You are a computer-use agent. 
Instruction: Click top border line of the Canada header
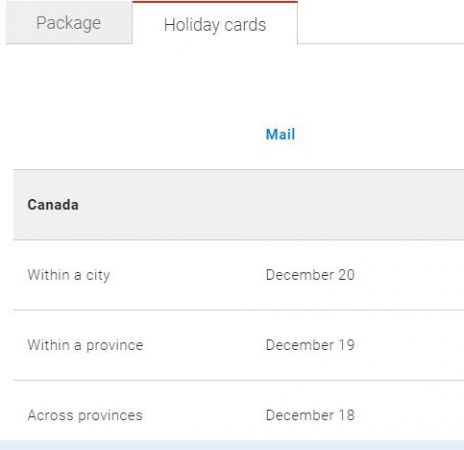coord(239,170)
